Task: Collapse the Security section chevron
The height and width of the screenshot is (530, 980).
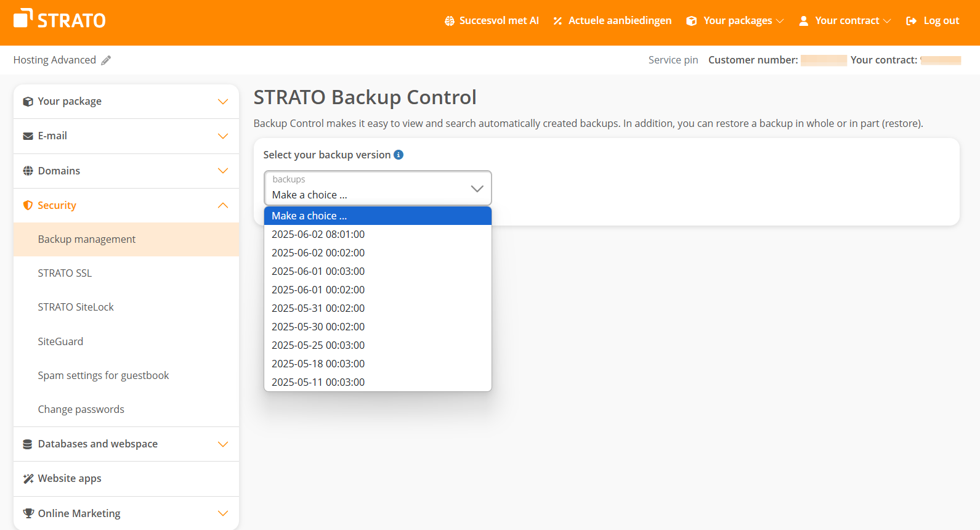Action: (223, 205)
